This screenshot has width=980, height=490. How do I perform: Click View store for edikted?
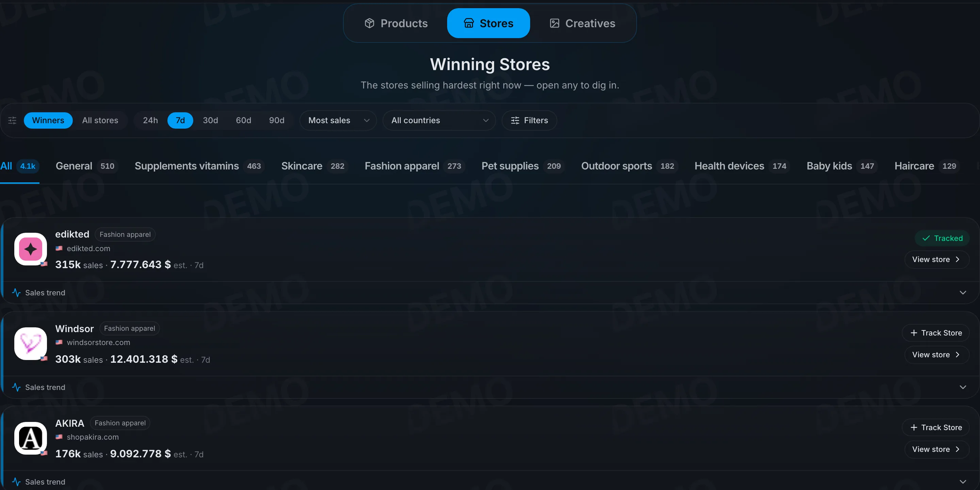click(x=937, y=259)
